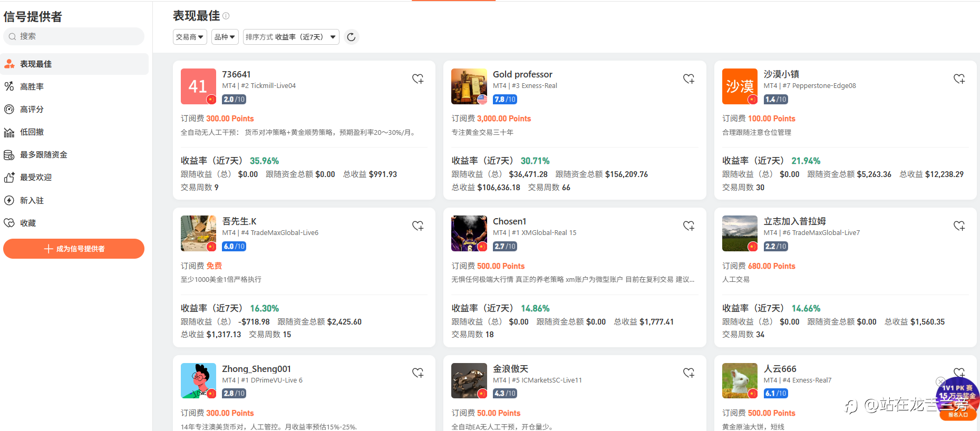
Task: Favorite the Gold professor signal
Action: click(x=689, y=79)
